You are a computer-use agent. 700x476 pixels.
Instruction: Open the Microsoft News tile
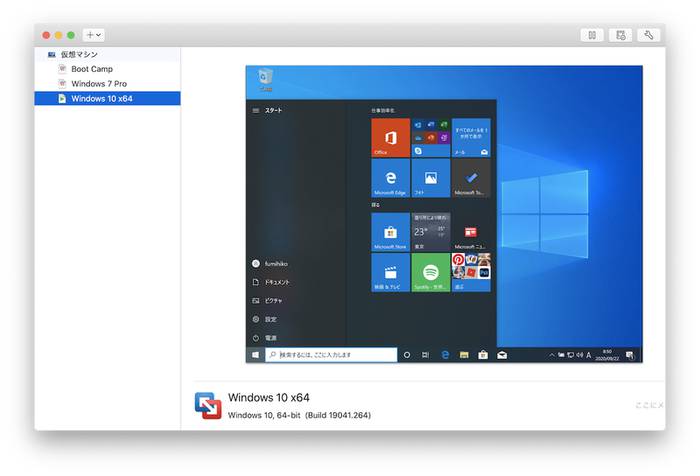coord(471,232)
